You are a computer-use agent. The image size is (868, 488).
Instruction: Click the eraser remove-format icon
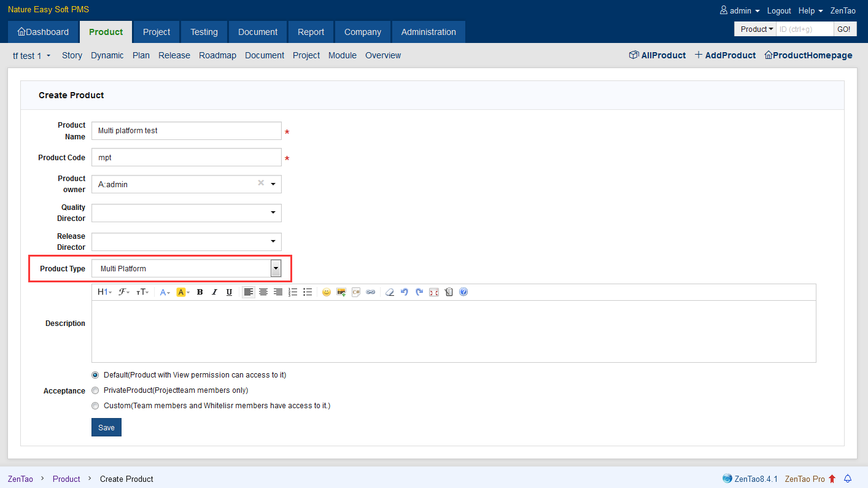(389, 292)
